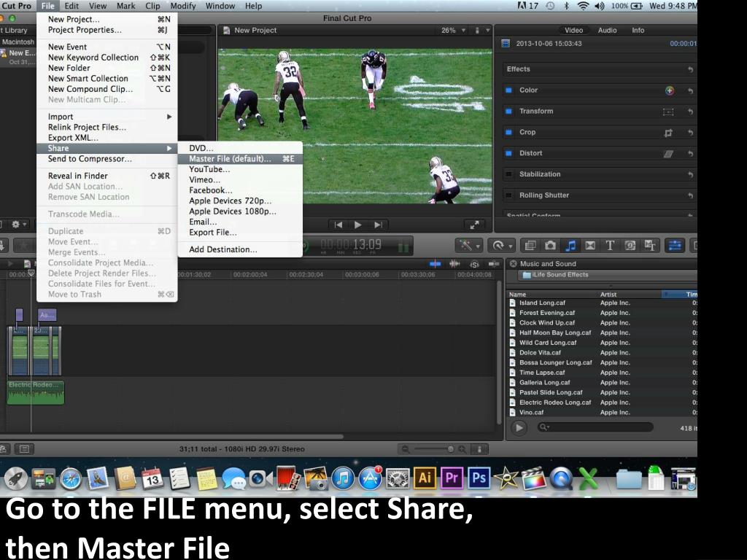Image resolution: width=747 pixels, height=560 pixels.
Task: Enter full-screen viewer playback
Action: point(474,225)
